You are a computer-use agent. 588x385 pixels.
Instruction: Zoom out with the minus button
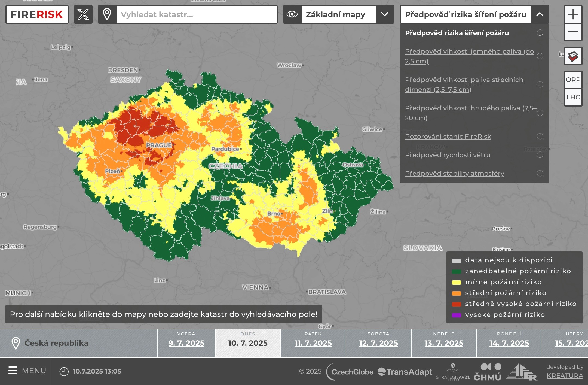[x=573, y=32]
